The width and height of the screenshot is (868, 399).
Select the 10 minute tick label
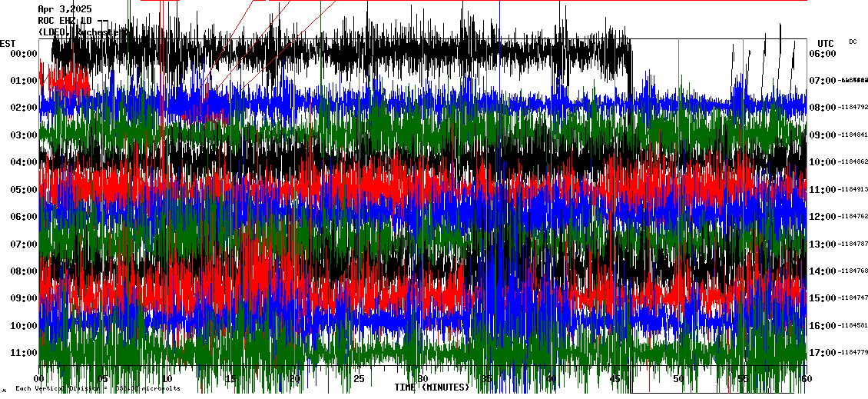(x=167, y=379)
